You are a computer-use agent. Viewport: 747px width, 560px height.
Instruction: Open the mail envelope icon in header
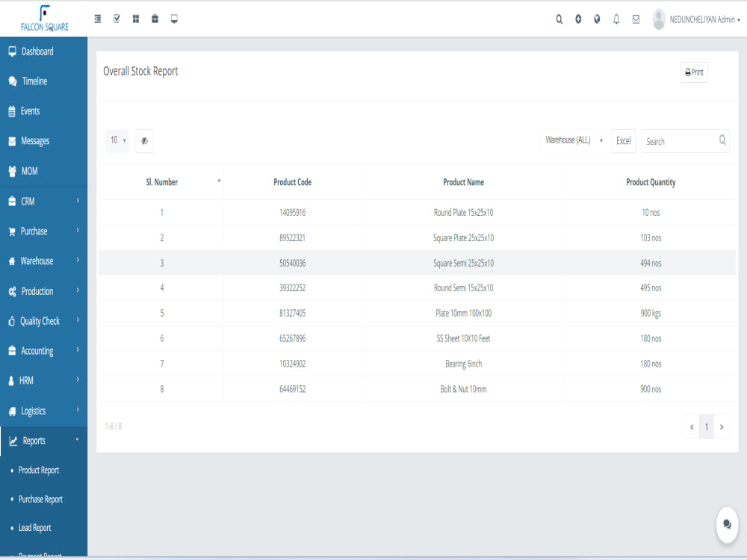[x=636, y=19]
